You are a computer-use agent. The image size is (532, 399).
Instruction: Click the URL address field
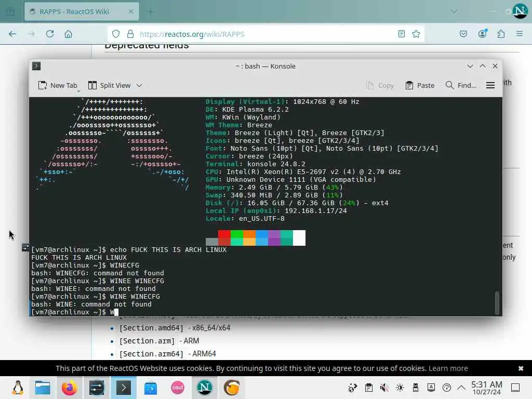264,34
